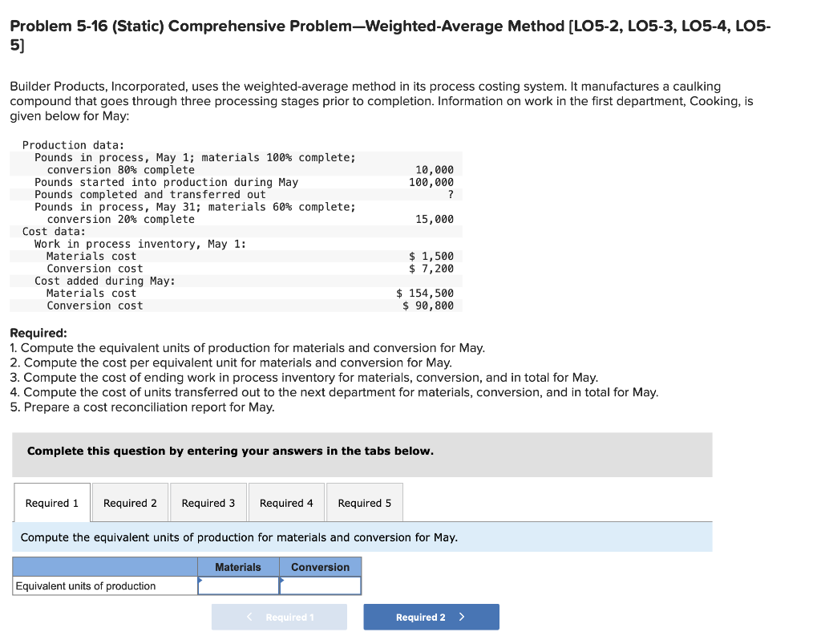Open the Required 5 tab
Image resolution: width=821 pixels, height=644 pixels.
364,502
